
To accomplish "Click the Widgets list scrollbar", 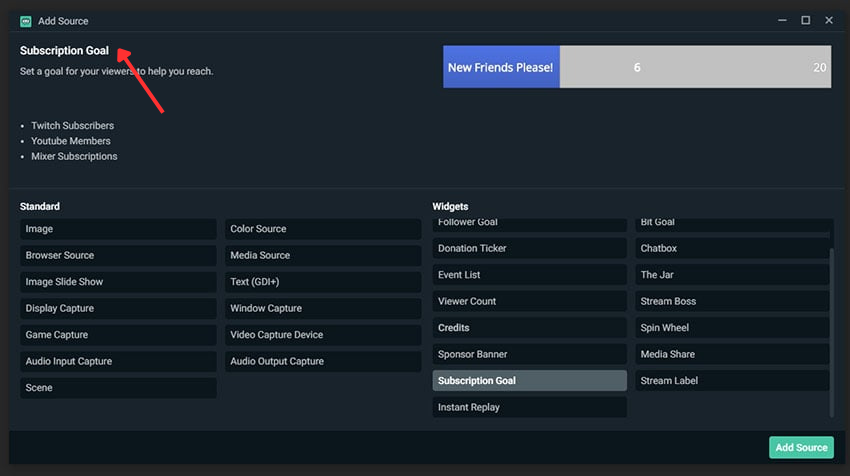I will [832, 332].
